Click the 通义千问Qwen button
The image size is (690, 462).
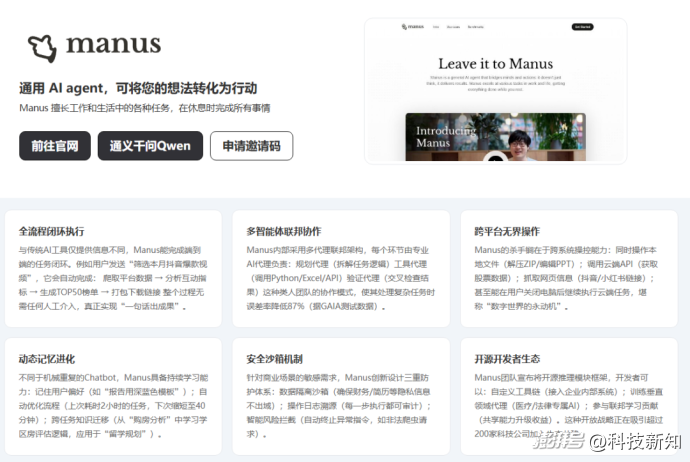[150, 146]
